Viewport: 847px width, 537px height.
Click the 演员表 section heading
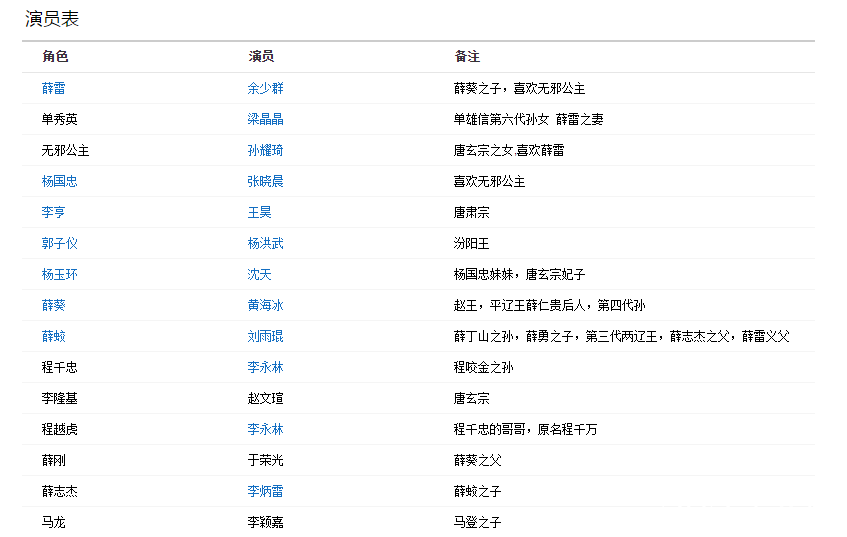[x=52, y=19]
